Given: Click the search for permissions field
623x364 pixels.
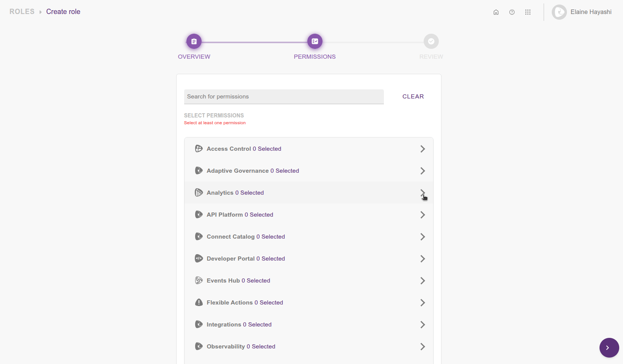Looking at the screenshot, I should pos(283,97).
